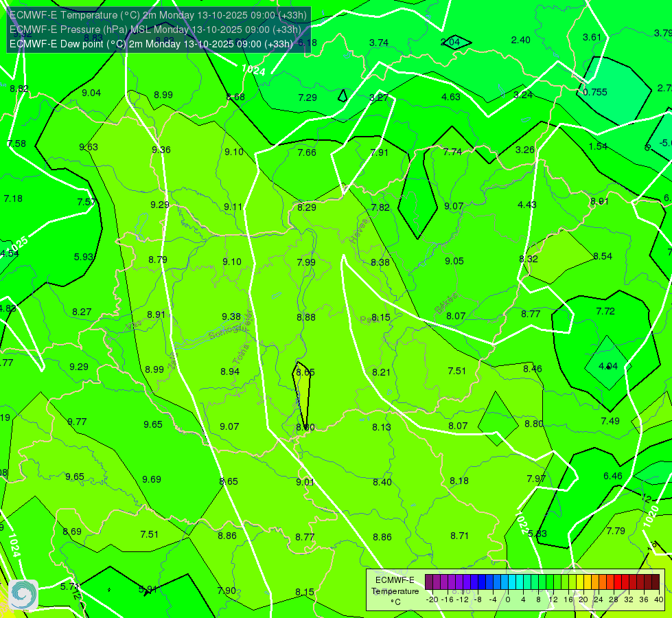Click the dew point value 8.68
The height and width of the screenshot is (618, 672).
click(x=235, y=98)
